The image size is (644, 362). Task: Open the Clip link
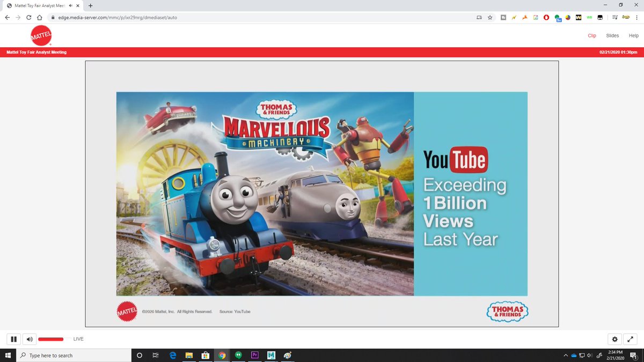click(592, 35)
